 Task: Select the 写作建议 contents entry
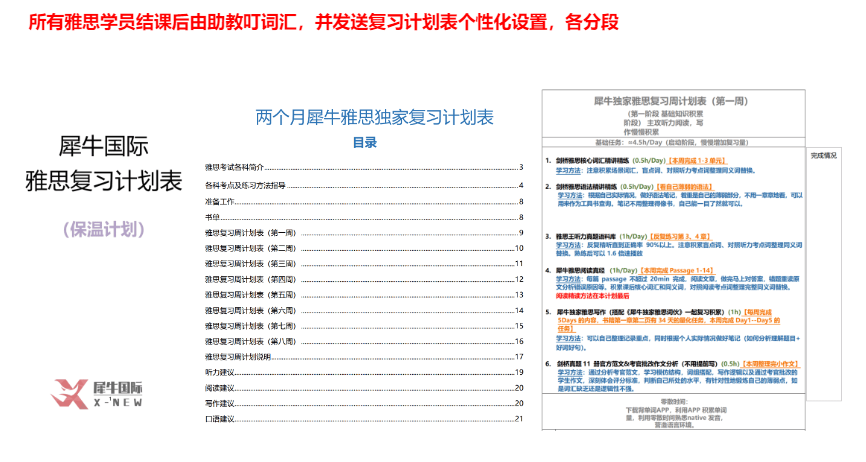[219, 403]
